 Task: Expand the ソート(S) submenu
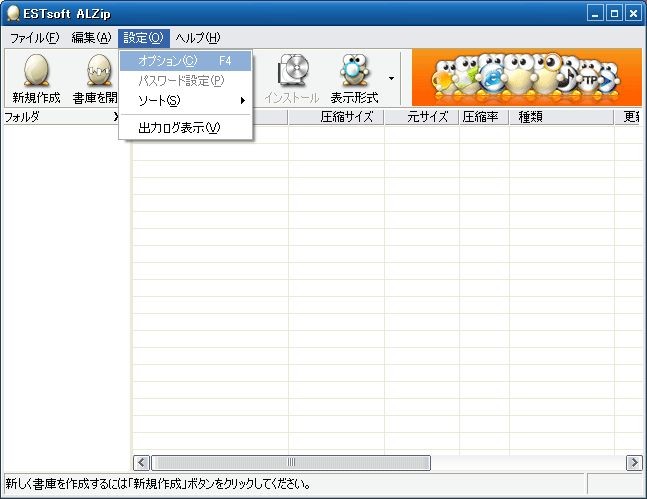coord(185,101)
